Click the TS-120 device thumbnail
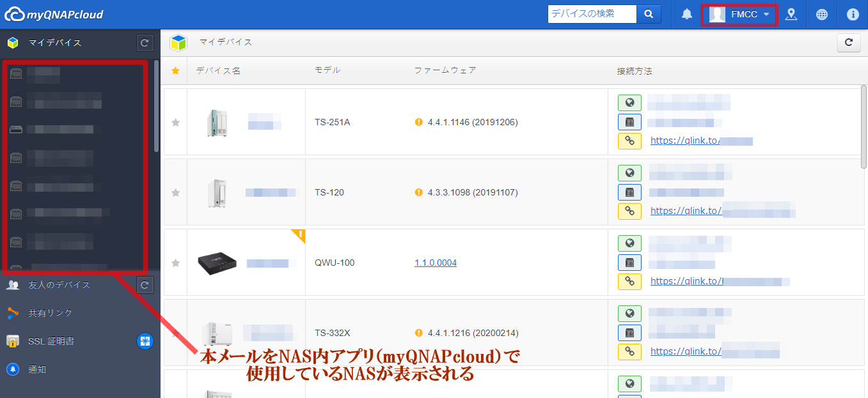Screen dimensions: 868x398 pyautogui.click(x=217, y=192)
